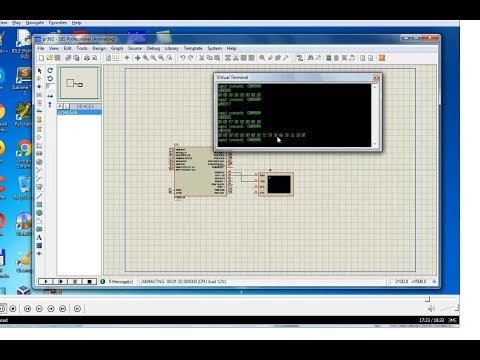The image size is (480, 360).
Task: Select the highlighted device in DEVICES list
Action: coord(79,112)
